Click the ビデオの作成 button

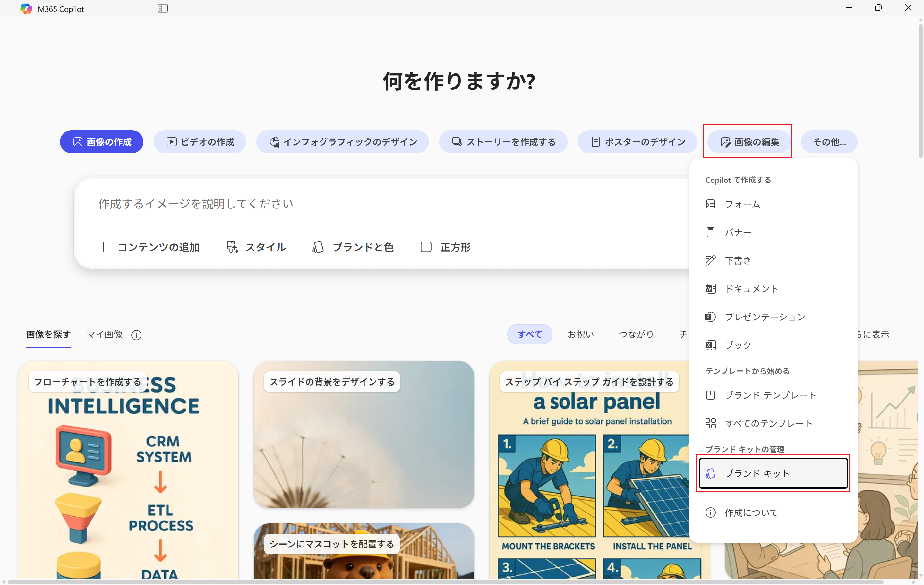coord(200,142)
